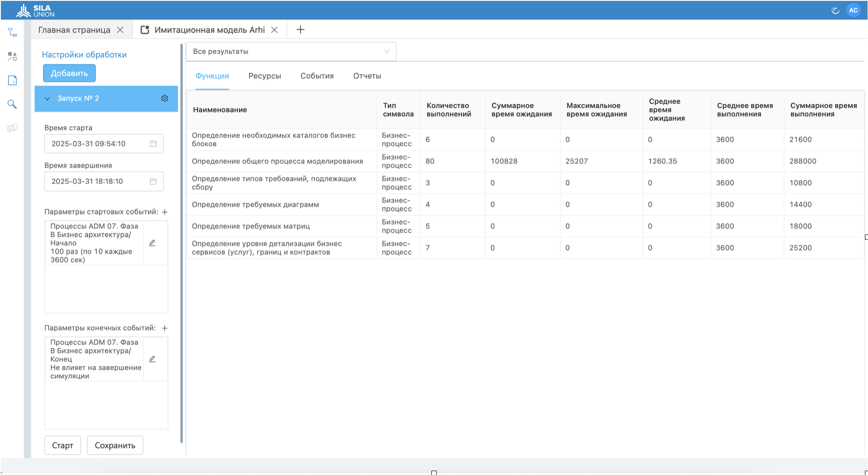868x475 pixels.
Task: Open the start time calendar picker
Action: coord(153,144)
